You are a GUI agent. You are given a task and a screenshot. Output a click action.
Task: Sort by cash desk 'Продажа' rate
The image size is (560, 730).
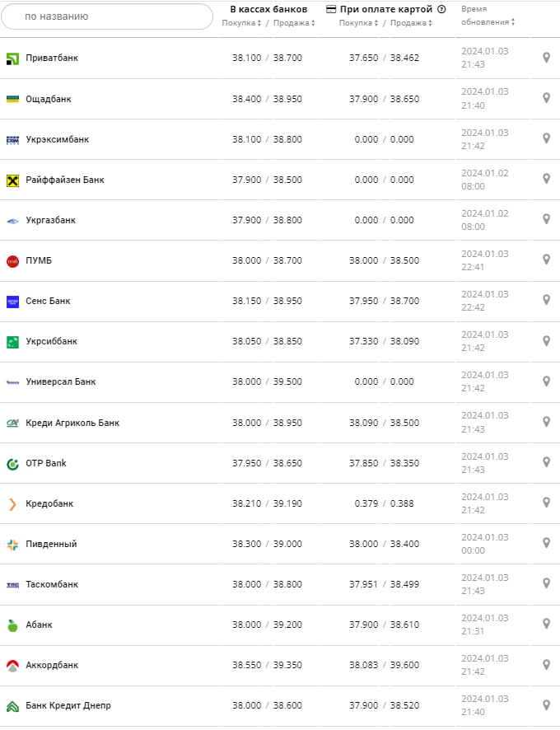point(293,23)
